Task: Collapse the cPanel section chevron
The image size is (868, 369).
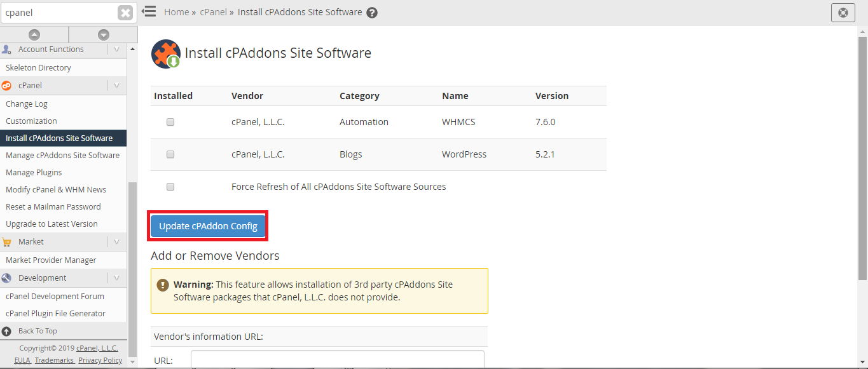Action: 116,85
